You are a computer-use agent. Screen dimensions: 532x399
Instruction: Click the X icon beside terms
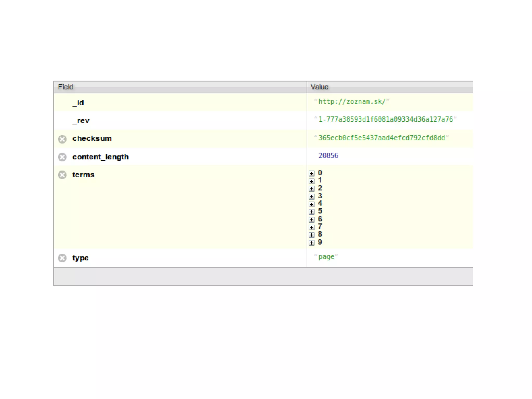(x=62, y=175)
